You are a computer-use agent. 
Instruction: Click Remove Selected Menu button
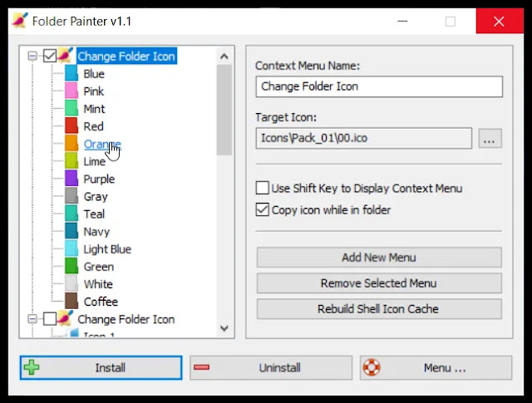coord(379,283)
